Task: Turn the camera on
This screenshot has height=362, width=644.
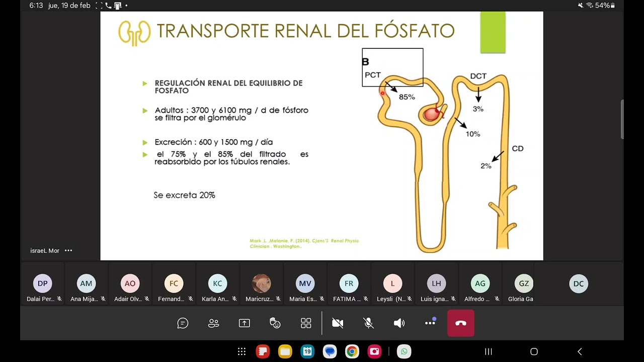Action: point(338,323)
